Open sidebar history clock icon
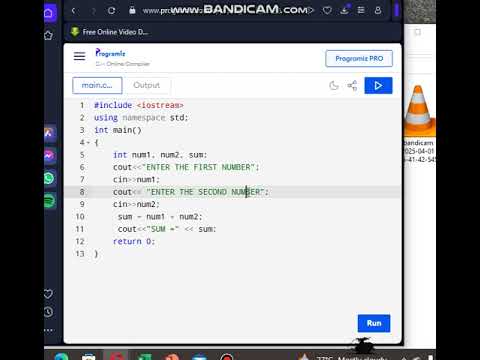The width and height of the screenshot is (480, 360). 48,312
